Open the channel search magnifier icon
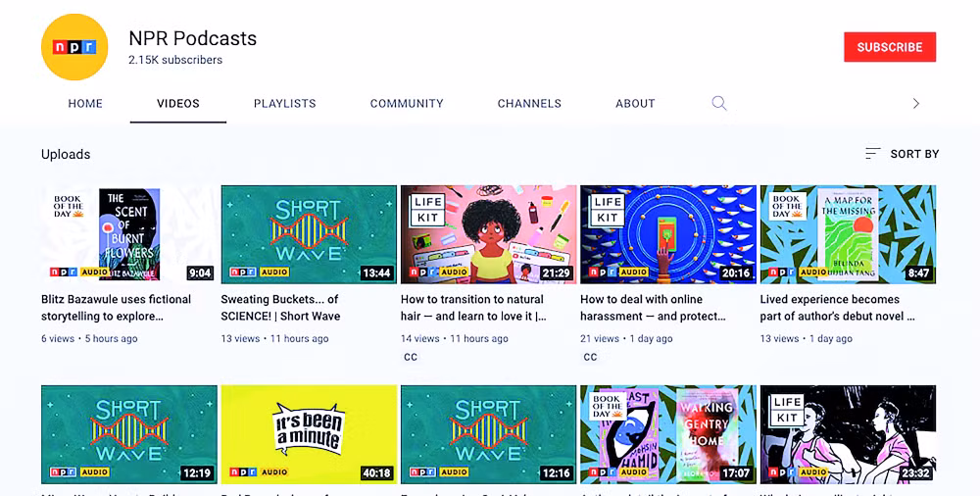The width and height of the screenshot is (980, 496). tap(719, 103)
